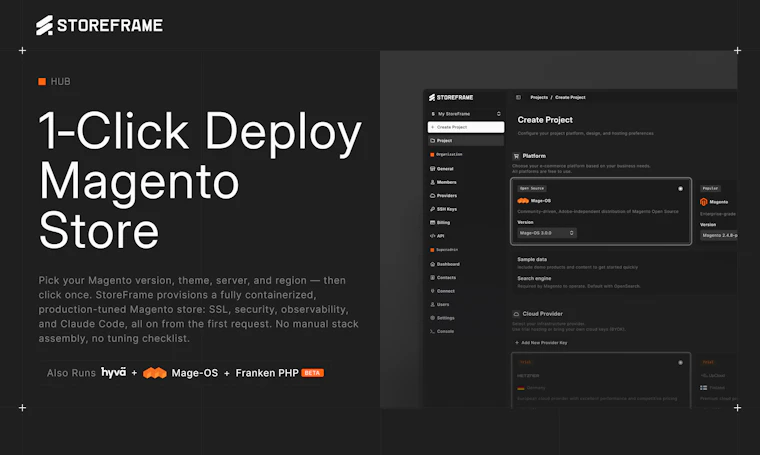This screenshot has height=455, width=760.
Task: Click the hyvä logo in Also Runs bar
Action: click(113, 372)
